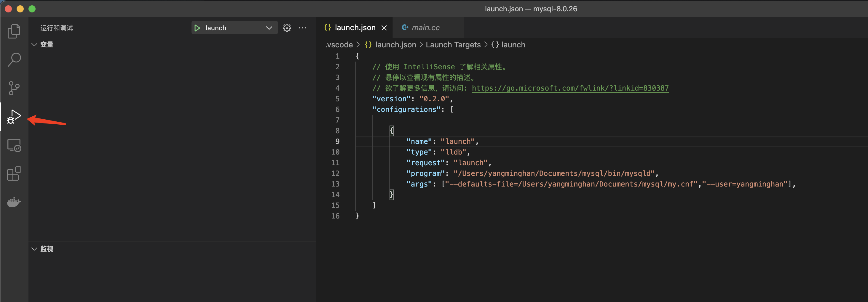Open the Extensions view icon
868x302 pixels.
click(x=14, y=174)
